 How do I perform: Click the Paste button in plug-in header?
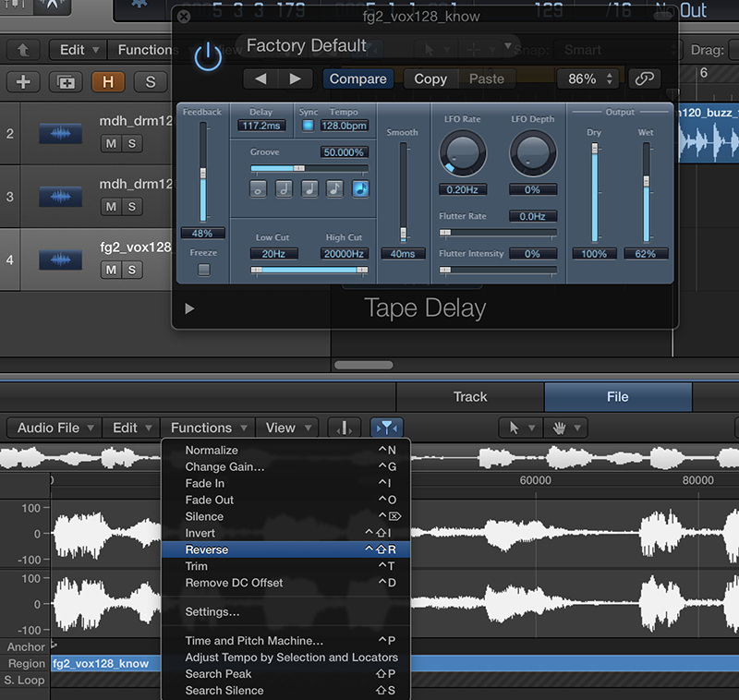point(487,78)
